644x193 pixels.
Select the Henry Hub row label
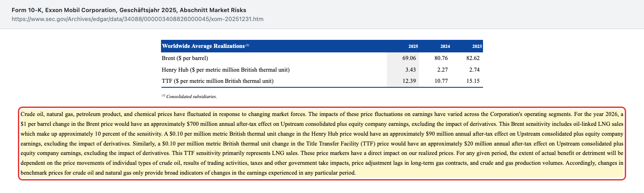[225, 69]
